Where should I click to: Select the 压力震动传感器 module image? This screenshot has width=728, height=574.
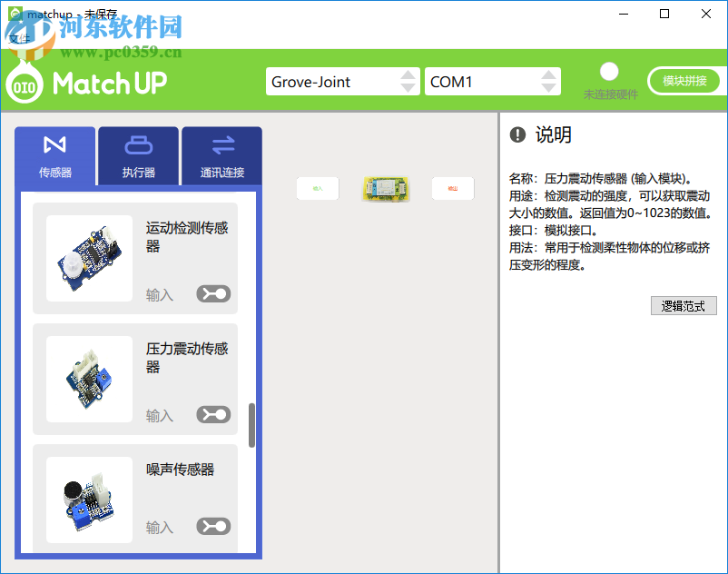click(89, 378)
